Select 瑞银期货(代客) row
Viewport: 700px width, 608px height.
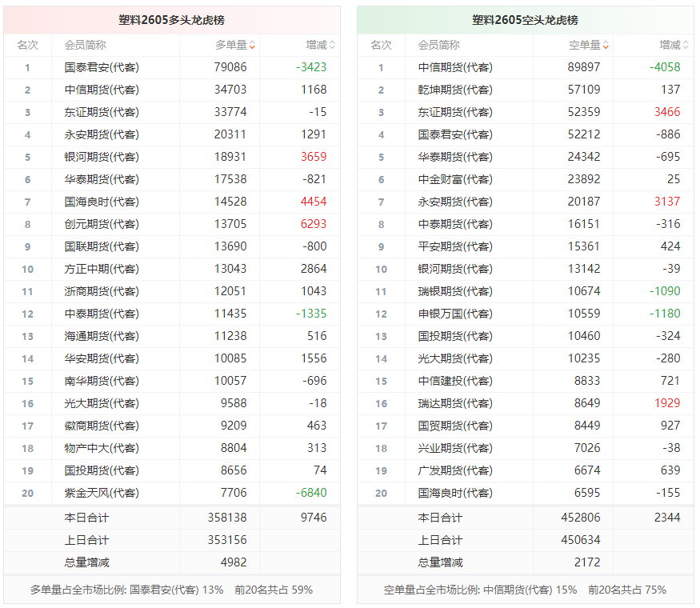[526, 291]
